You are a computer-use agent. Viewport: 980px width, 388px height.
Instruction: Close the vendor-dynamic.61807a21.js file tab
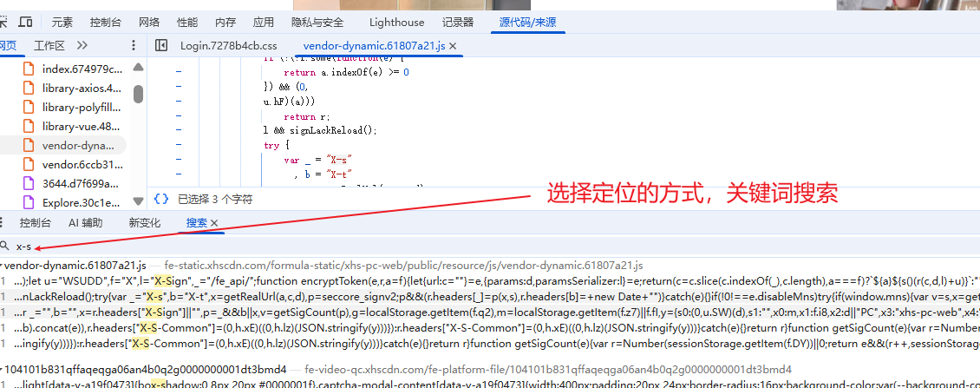pos(454,46)
